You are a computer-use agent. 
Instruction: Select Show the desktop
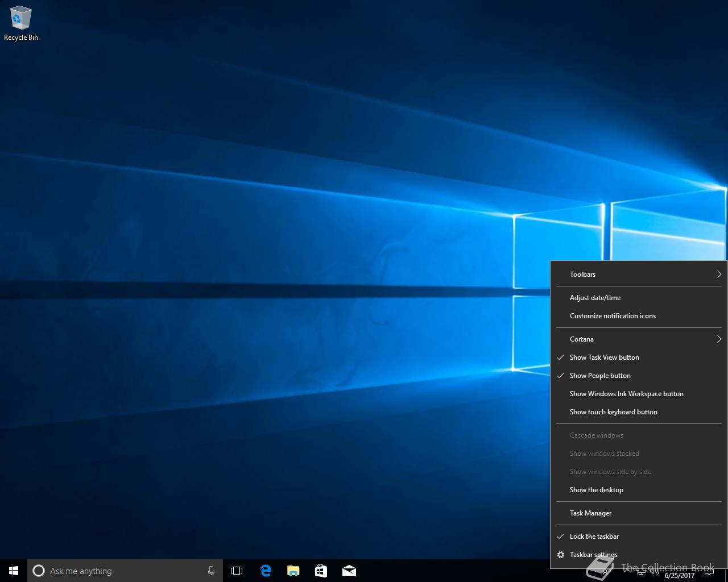coord(596,490)
